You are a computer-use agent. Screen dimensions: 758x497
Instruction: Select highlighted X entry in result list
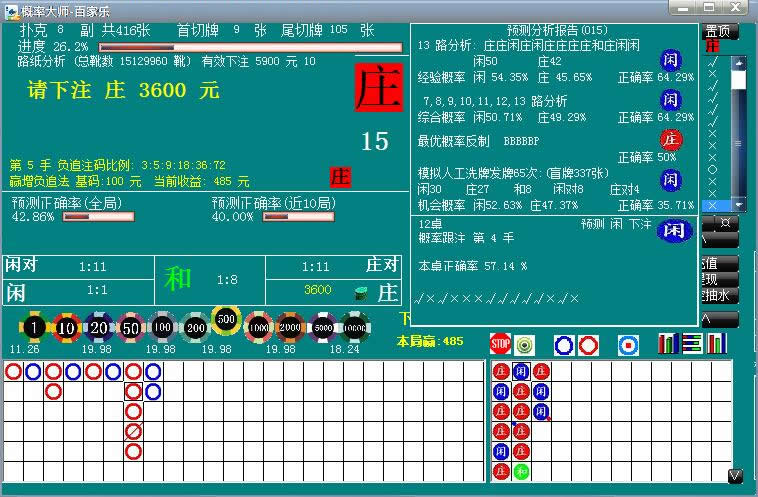coord(712,205)
